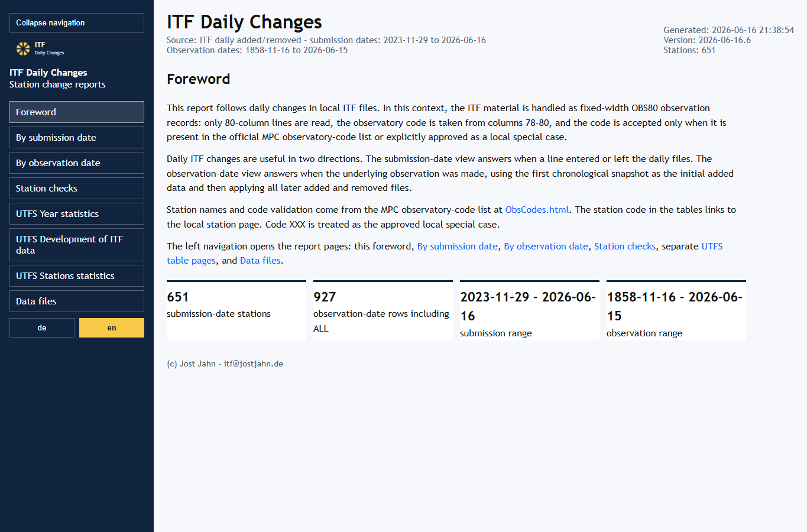Image resolution: width=807 pixels, height=532 pixels.
Task: Click the Source line under title
Action: pos(326,40)
